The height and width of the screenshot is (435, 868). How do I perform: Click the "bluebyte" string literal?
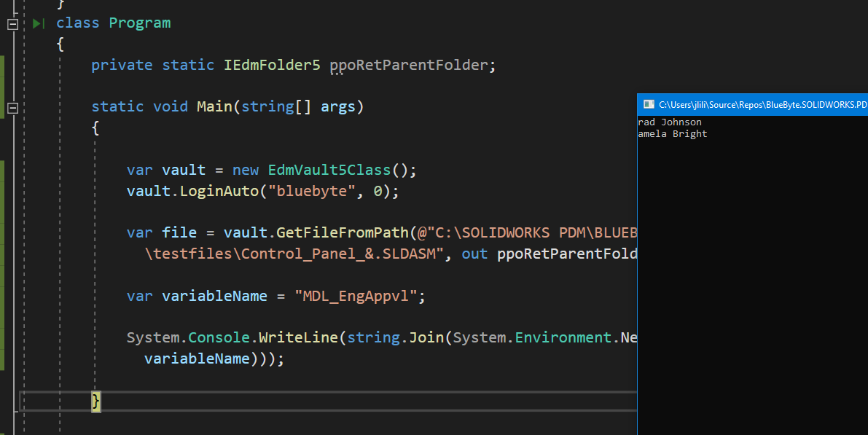[x=312, y=191]
